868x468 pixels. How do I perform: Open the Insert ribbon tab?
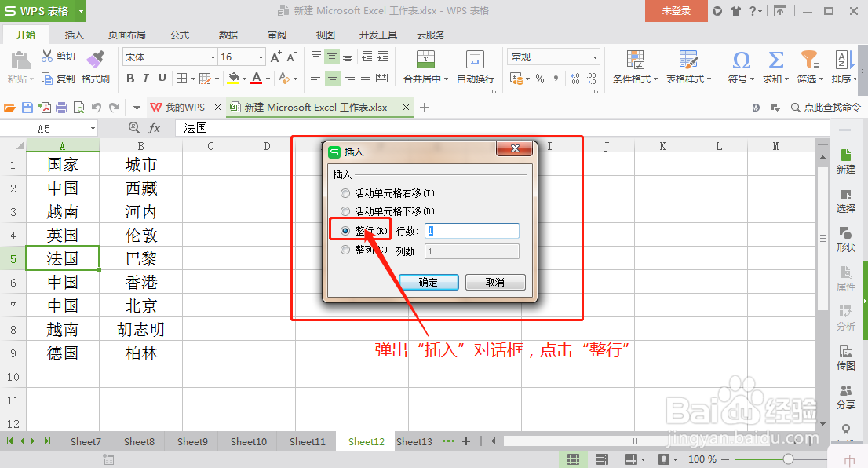point(75,35)
